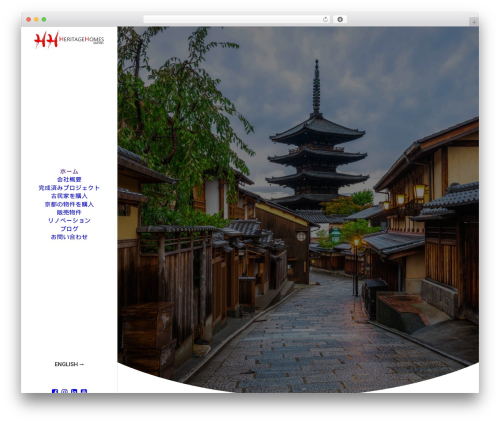Open the Instagram social icon
Screen dimensions: 500x423
65,391
